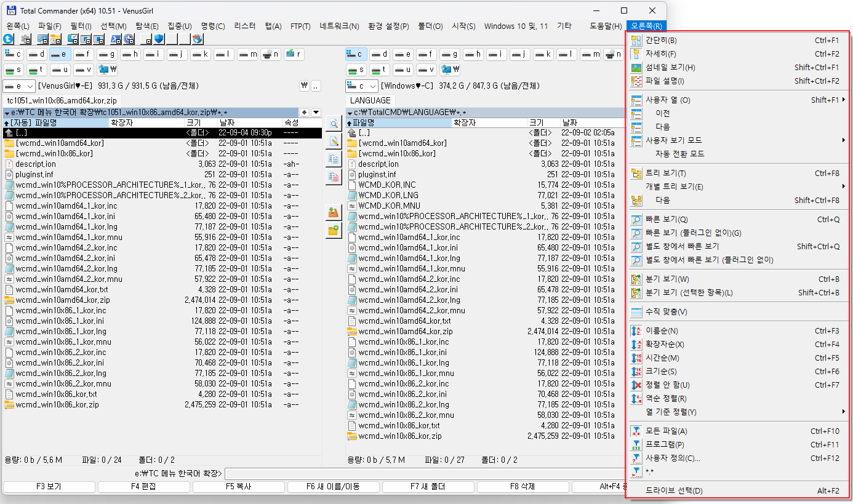Switch right panel to drive f
The image size is (853, 504).
pos(426,54)
